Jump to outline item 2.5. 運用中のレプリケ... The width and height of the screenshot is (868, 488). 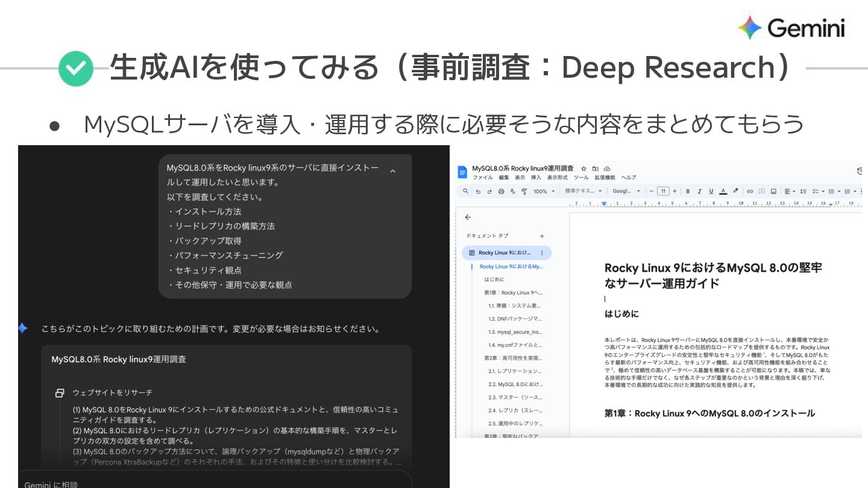point(515,424)
